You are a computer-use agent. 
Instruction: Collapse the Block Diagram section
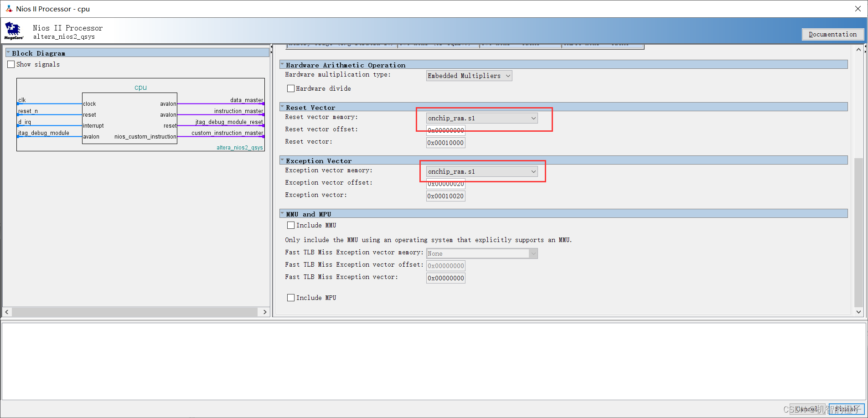pos(8,53)
